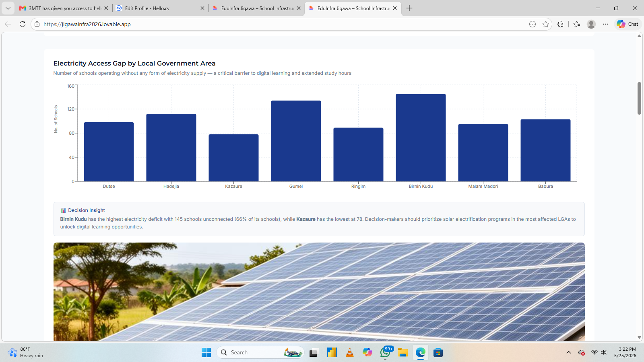Refresh the current page

(23, 24)
